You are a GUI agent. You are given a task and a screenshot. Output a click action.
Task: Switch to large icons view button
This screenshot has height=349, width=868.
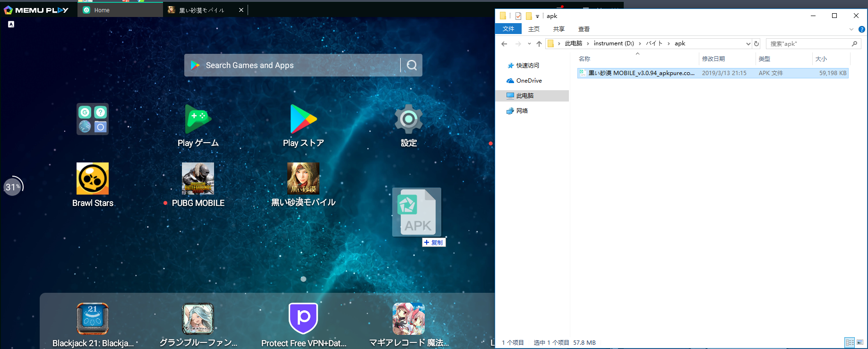[x=859, y=342]
